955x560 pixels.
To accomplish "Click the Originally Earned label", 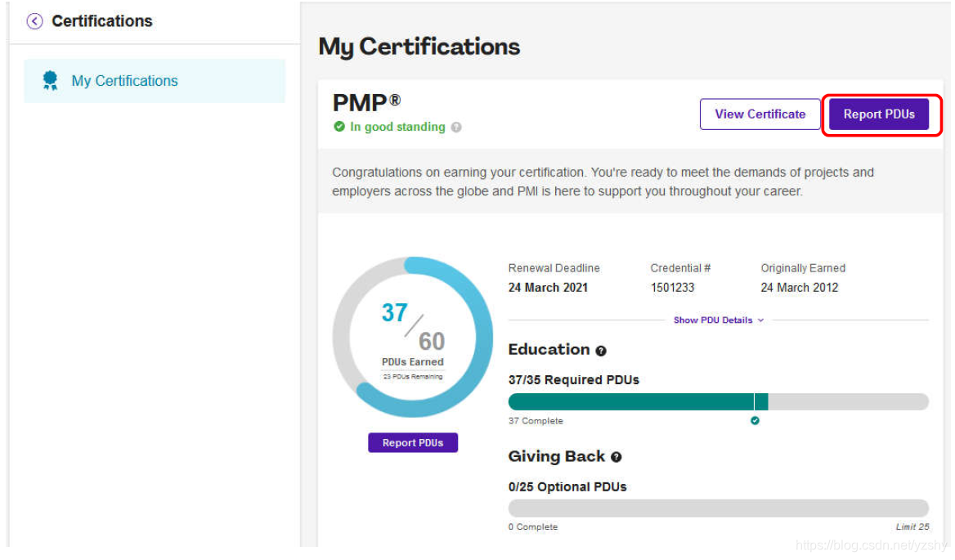I will click(803, 268).
